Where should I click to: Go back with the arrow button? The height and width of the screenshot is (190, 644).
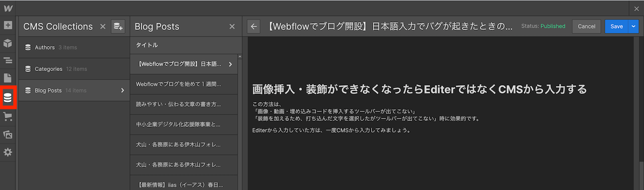pos(254,27)
